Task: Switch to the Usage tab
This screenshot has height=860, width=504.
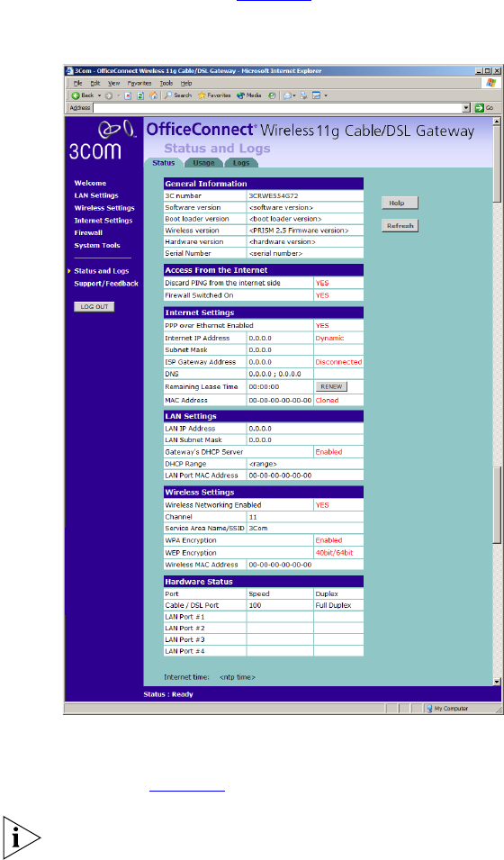Action: [x=203, y=163]
